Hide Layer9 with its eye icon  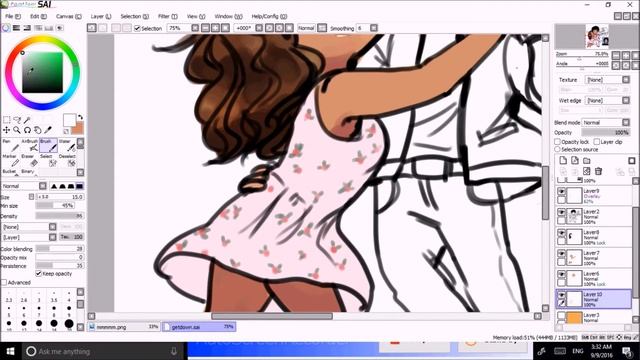click(x=562, y=191)
